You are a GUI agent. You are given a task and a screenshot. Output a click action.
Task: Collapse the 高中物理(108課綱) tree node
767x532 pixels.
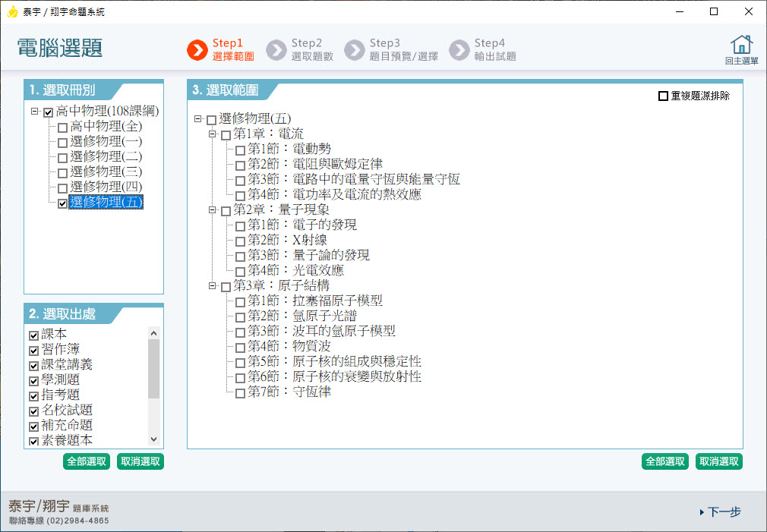[35, 112]
